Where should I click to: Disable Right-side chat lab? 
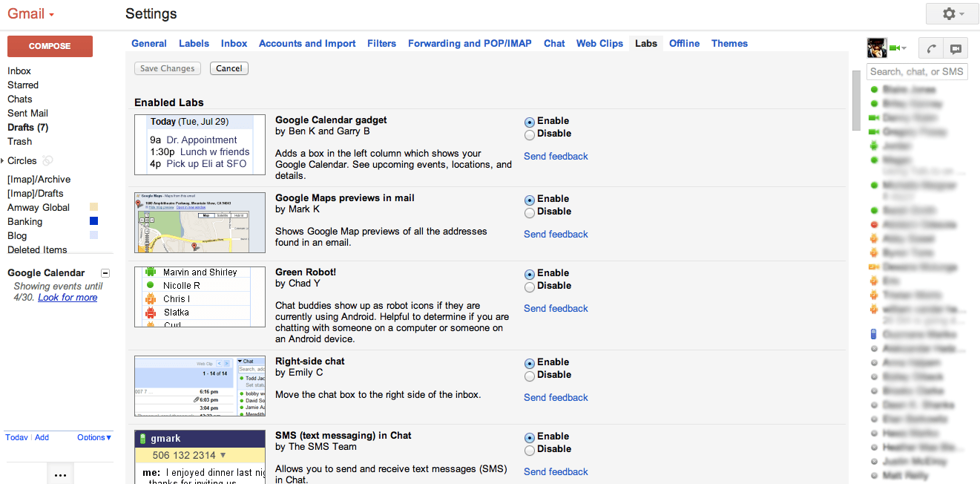[529, 376]
